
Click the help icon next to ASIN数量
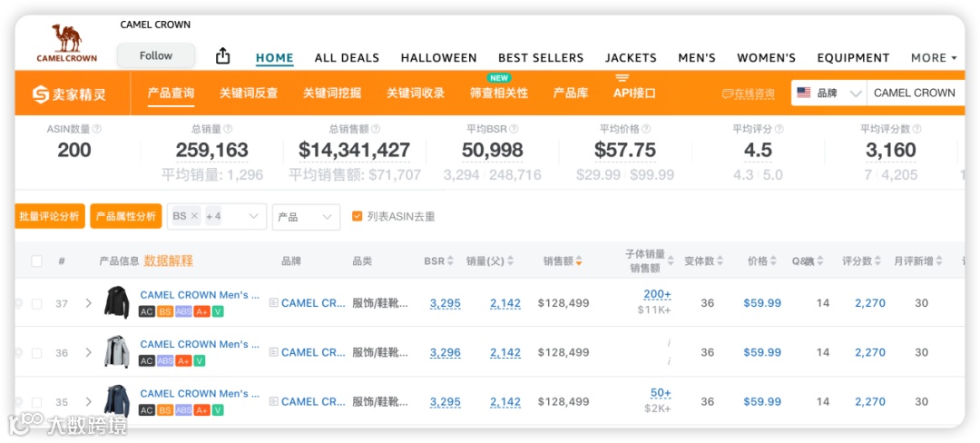point(97,129)
